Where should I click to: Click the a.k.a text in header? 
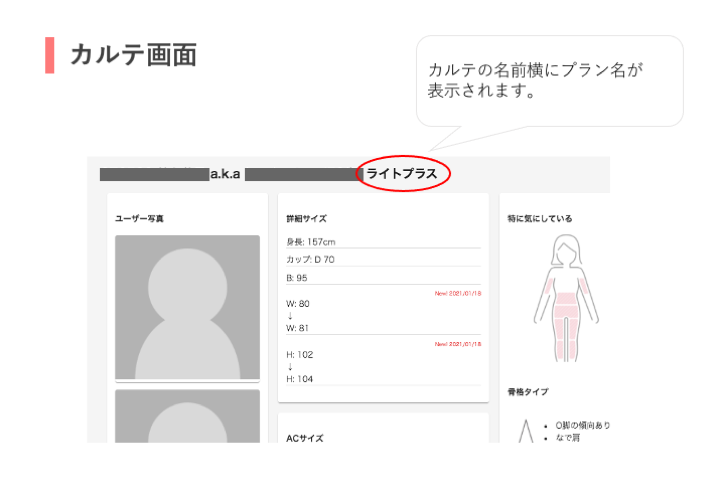(x=225, y=174)
